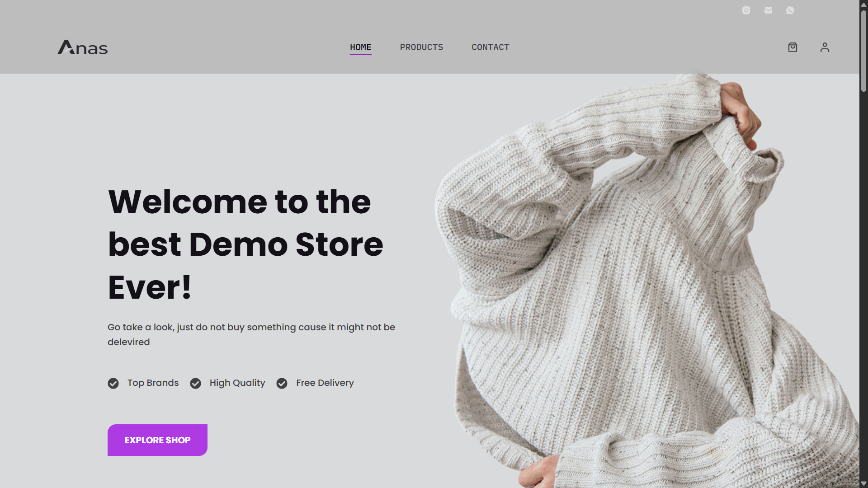Click the High Quality label

[x=237, y=383]
